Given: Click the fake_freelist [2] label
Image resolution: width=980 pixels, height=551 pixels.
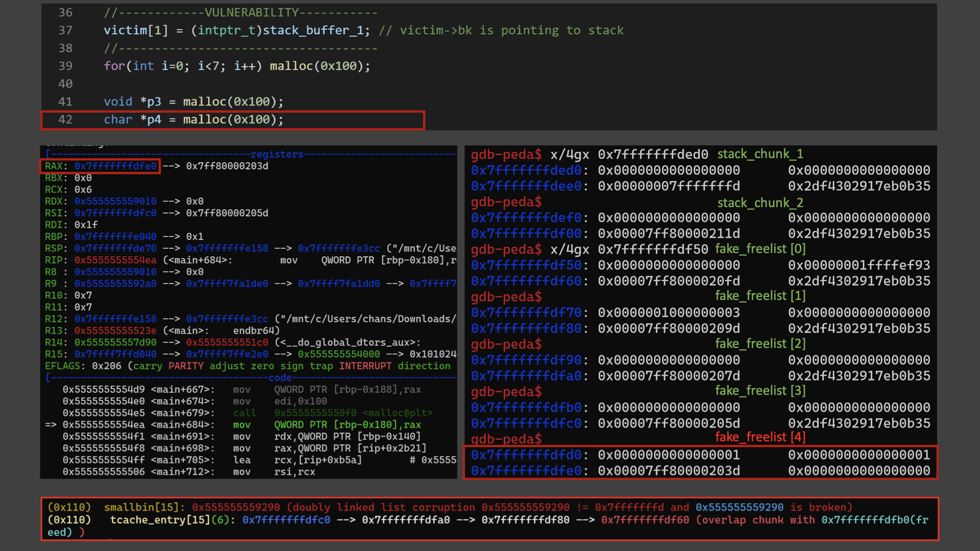Looking at the screenshot, I should coord(760,344).
